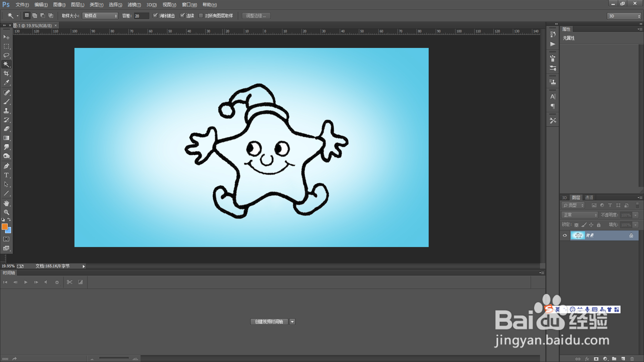Add a layer mask
The image size is (644, 362).
coord(596,359)
